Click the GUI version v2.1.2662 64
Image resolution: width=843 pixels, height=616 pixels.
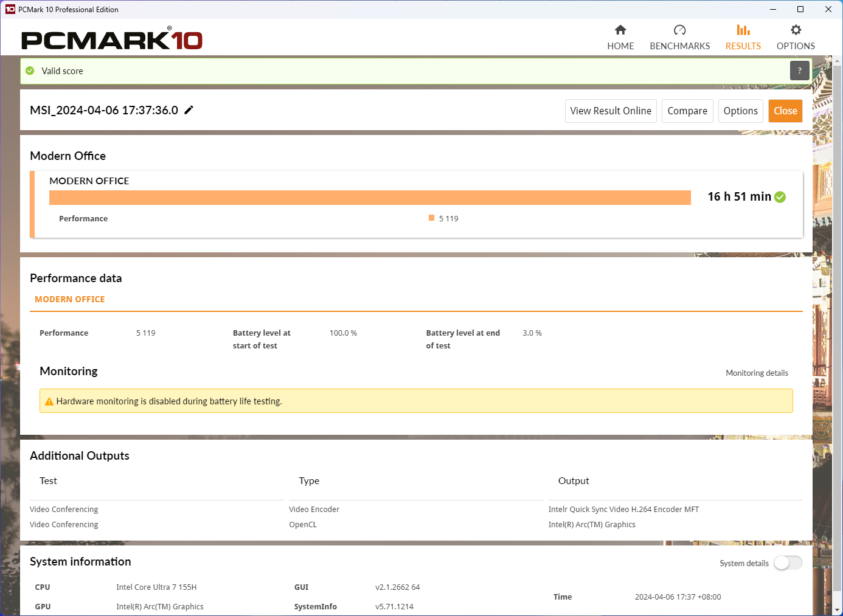[398, 587]
